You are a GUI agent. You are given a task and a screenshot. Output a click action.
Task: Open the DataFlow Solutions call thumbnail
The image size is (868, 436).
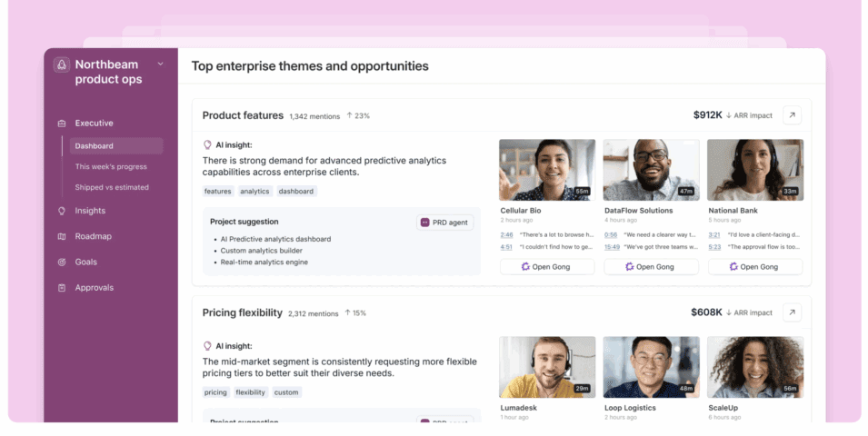[651, 170]
